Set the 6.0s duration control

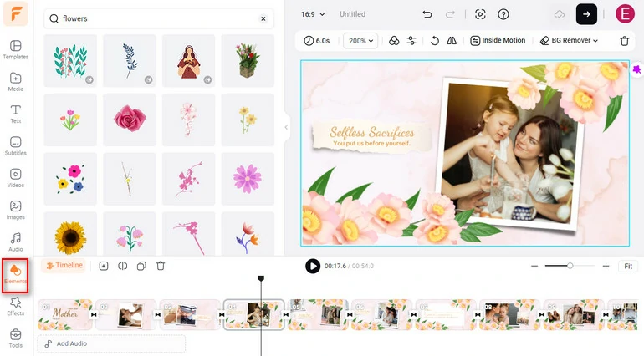tap(317, 41)
